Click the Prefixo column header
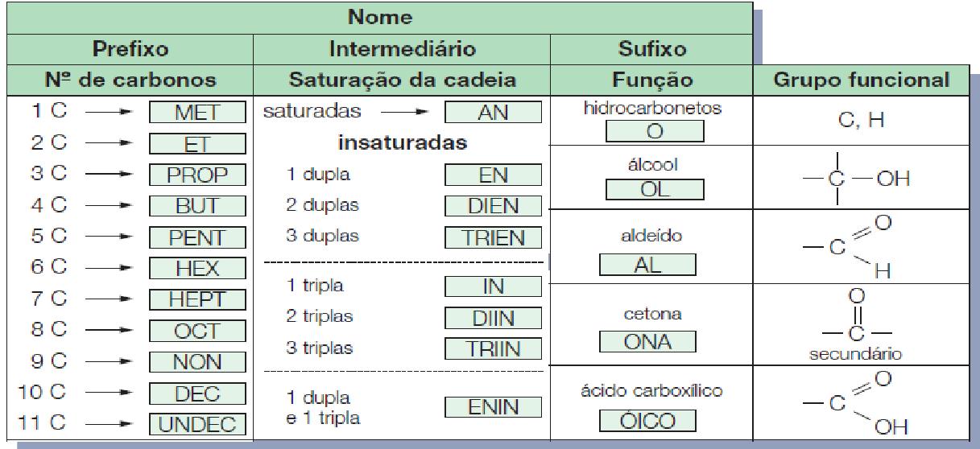The height and width of the screenshot is (449, 980). coord(130,49)
